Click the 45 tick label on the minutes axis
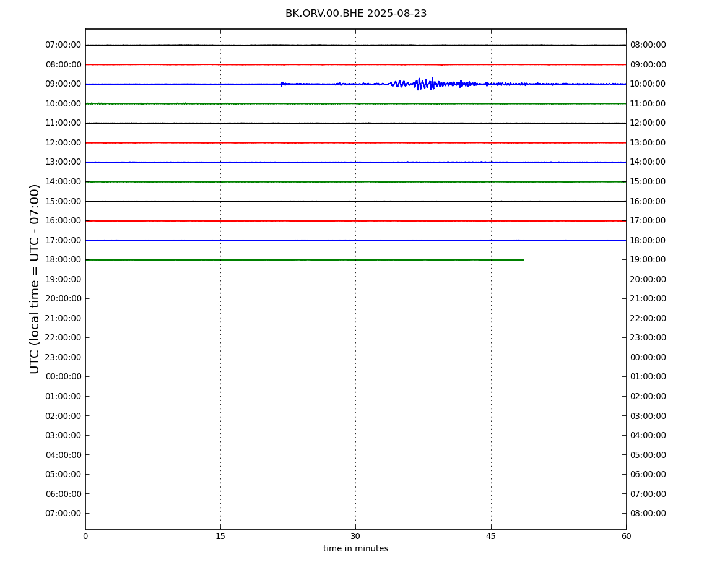This screenshot has width=712, height=588. tap(491, 536)
